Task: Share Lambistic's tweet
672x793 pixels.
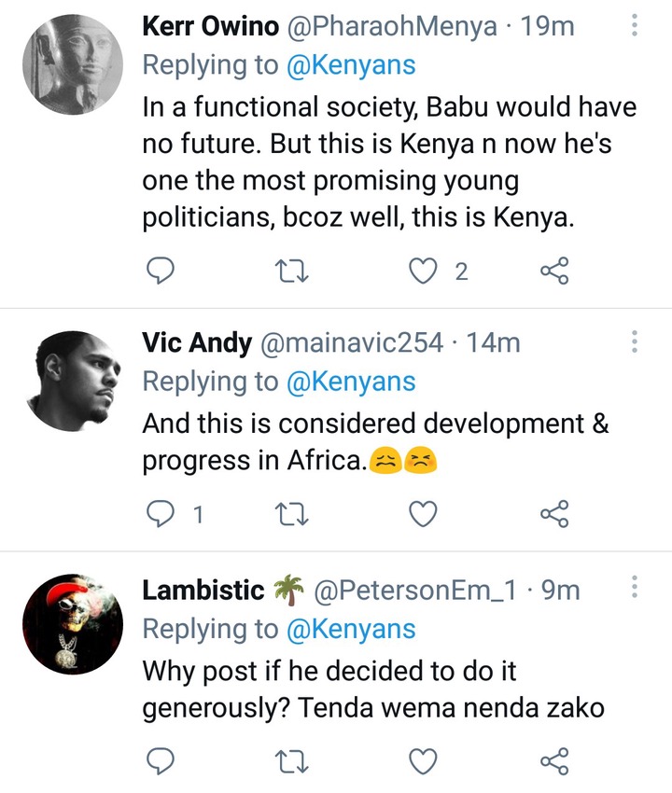Action: click(x=554, y=761)
